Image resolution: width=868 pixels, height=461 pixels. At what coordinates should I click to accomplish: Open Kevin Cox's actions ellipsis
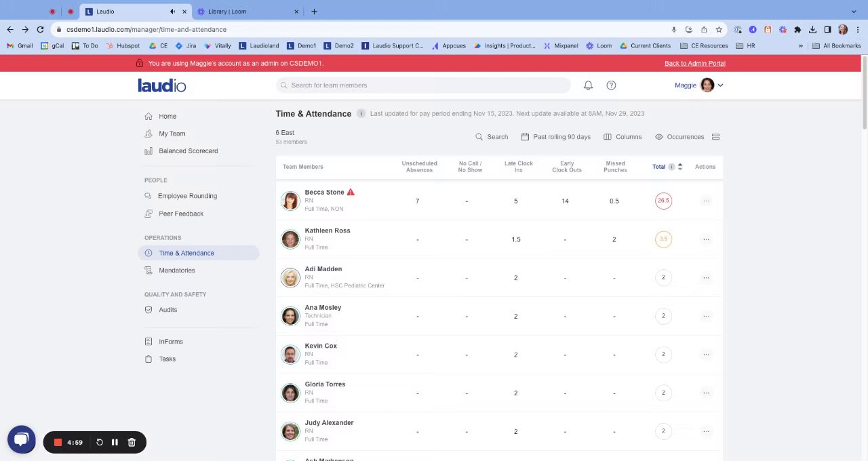click(x=706, y=355)
